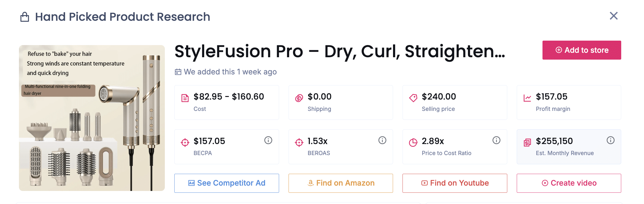This screenshot has width=644, height=204.
Task: Open the info tooltip beside BEROAS
Action: [382, 140]
